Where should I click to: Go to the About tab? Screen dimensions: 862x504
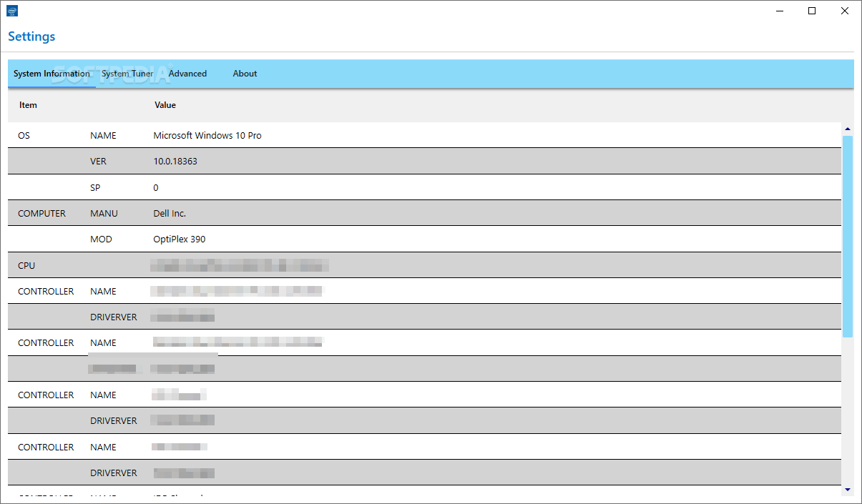pos(245,74)
